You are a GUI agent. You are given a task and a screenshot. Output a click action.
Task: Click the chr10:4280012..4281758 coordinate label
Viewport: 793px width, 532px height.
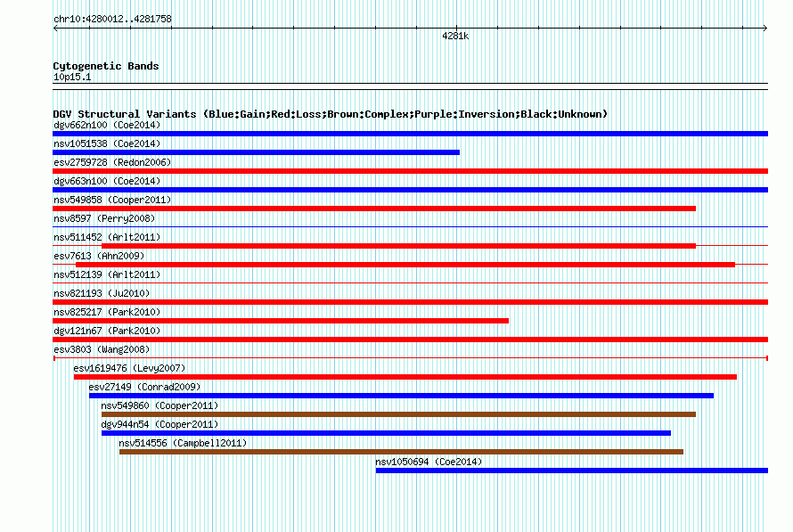point(112,19)
